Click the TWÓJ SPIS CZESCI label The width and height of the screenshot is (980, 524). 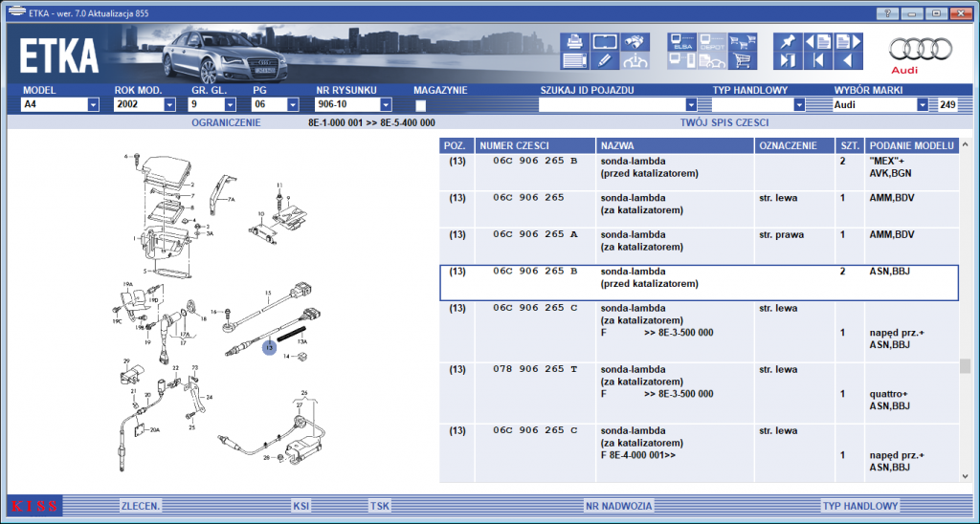tap(724, 123)
